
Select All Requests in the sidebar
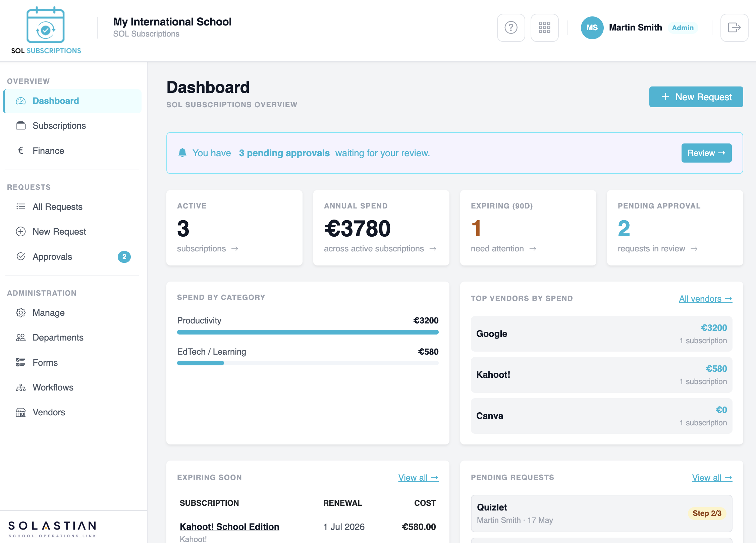pos(72,207)
